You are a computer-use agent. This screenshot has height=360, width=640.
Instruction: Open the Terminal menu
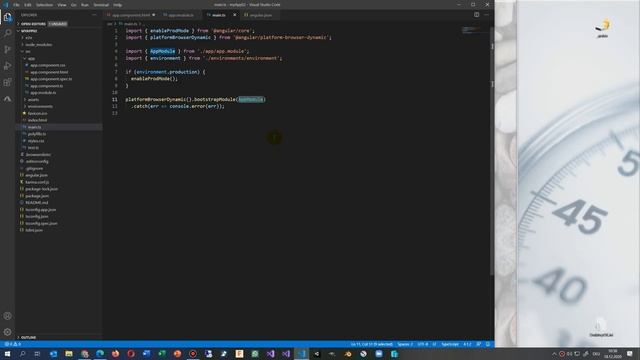click(101, 5)
